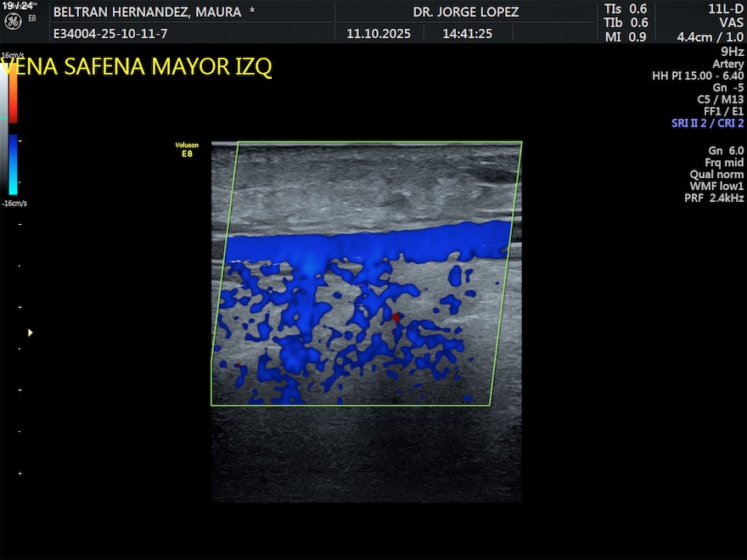Click the 11L-D probe label
This screenshot has height=560, width=747.
pos(726,8)
